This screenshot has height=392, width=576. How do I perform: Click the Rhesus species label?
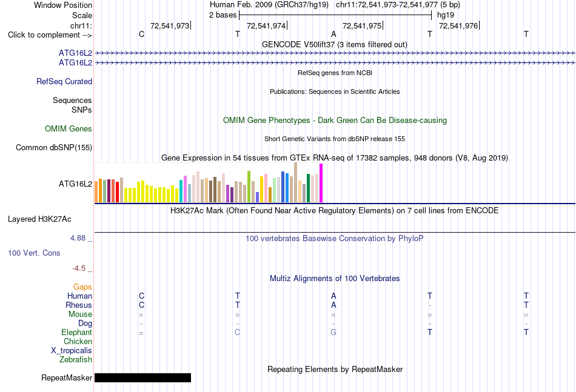(79, 305)
